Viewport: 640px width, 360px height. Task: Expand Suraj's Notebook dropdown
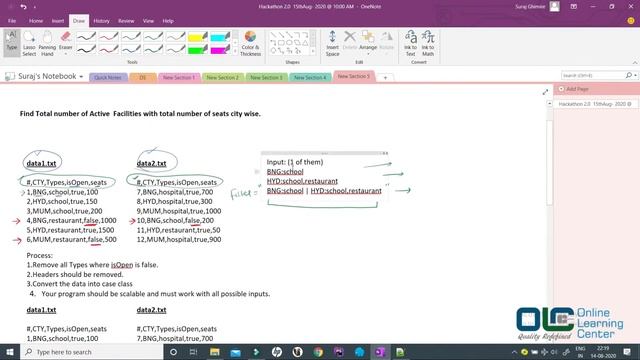click(81, 77)
